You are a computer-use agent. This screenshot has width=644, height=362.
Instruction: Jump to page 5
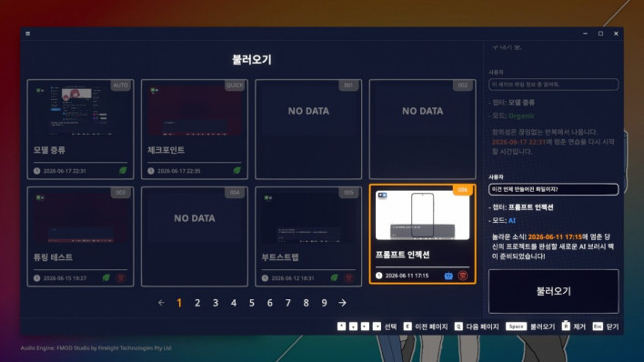pos(252,303)
